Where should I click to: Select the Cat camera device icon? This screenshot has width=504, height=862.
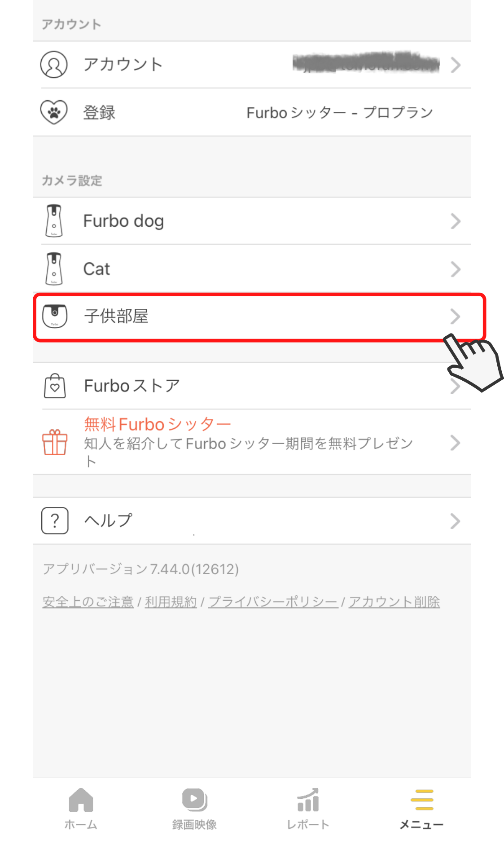coord(54,269)
